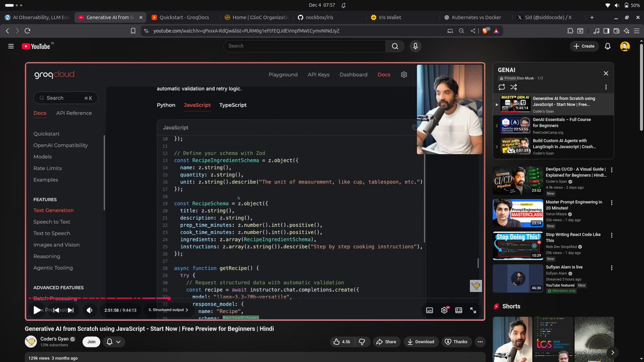Click the address bar URL
The image size is (644, 362).
(246, 31)
